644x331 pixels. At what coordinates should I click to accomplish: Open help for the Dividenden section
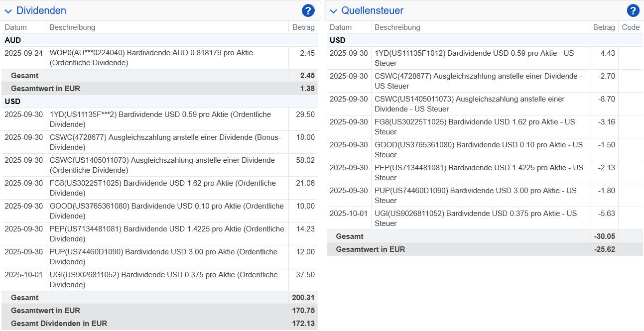click(x=308, y=10)
